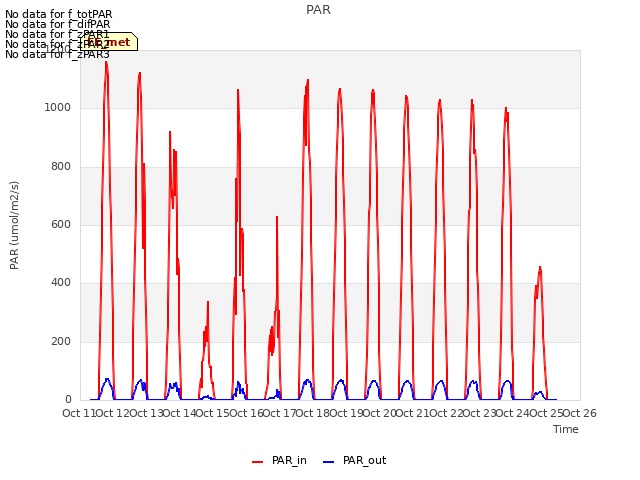Click the 600 y-axis tick label
The image size is (640, 480).
[x=61, y=224]
